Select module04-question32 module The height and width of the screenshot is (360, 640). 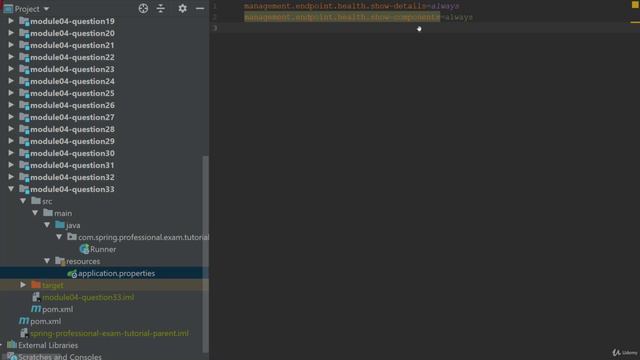(x=72, y=177)
